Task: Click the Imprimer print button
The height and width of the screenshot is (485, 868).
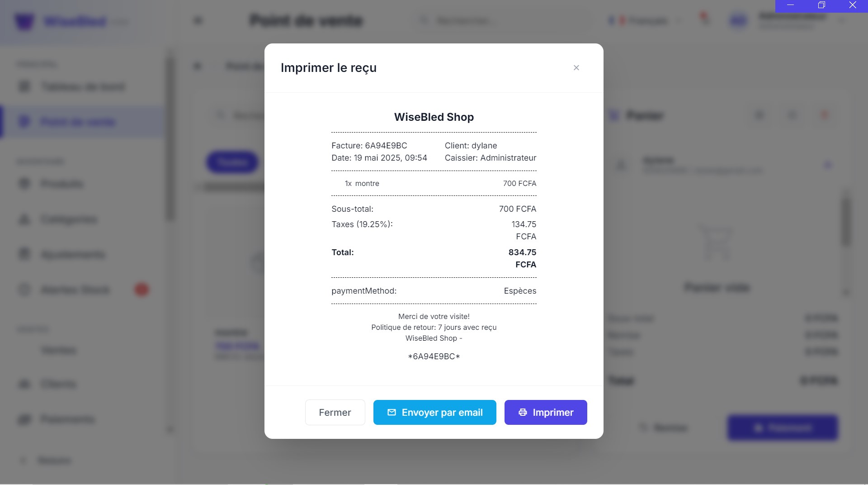Action: coord(545,412)
